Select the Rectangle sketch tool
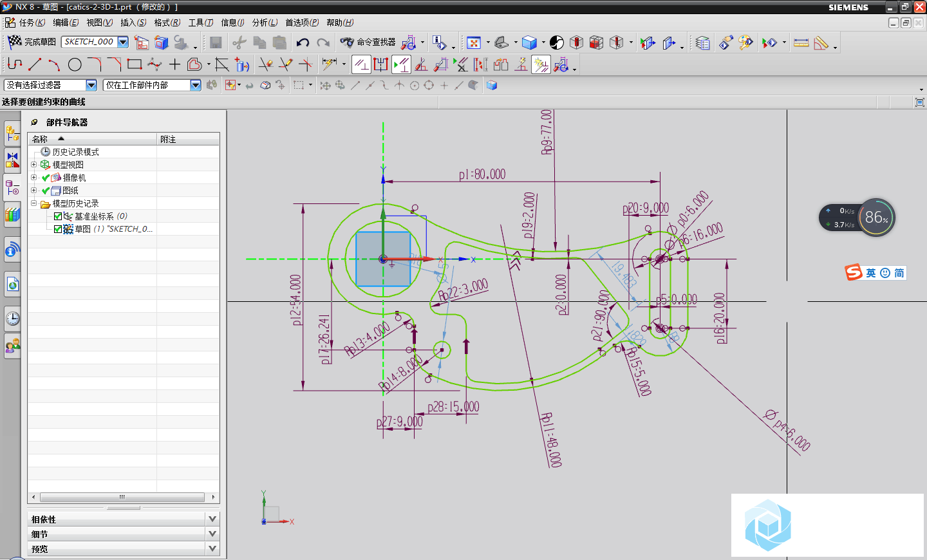Screen dimensions: 927x560 coord(134,64)
